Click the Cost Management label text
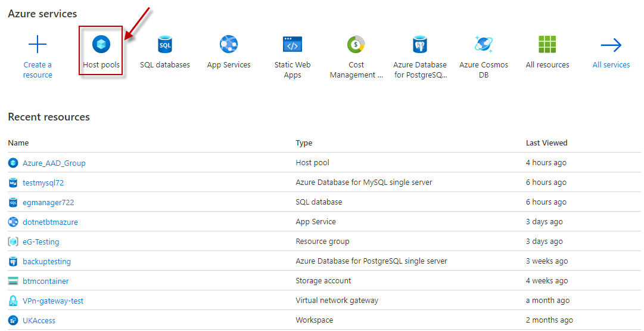The height and width of the screenshot is (331, 644). [356, 70]
